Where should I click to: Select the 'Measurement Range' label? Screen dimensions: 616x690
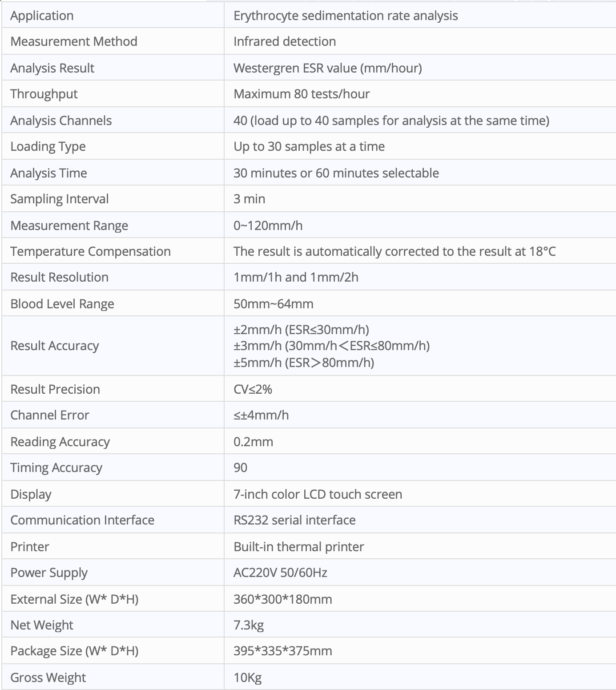(x=69, y=226)
